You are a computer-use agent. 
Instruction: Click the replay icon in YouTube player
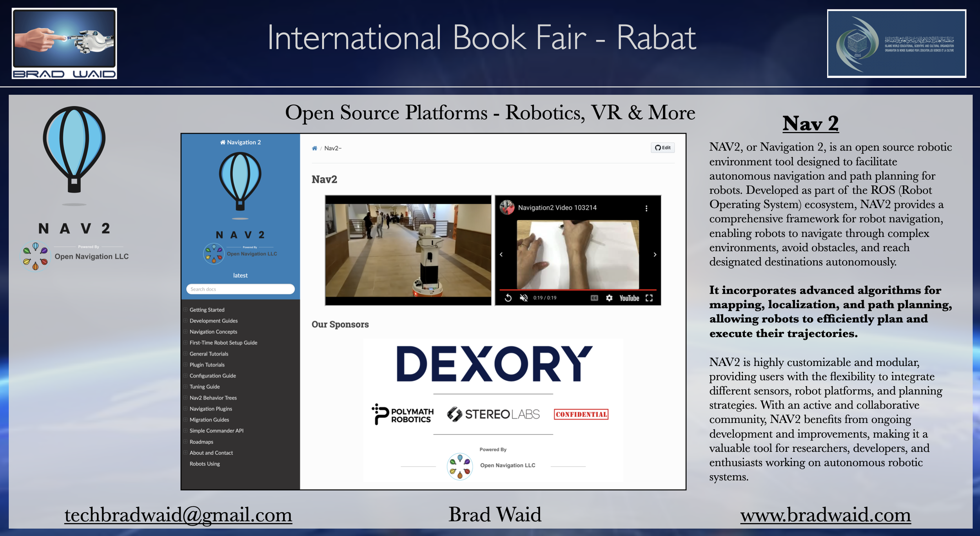(508, 298)
